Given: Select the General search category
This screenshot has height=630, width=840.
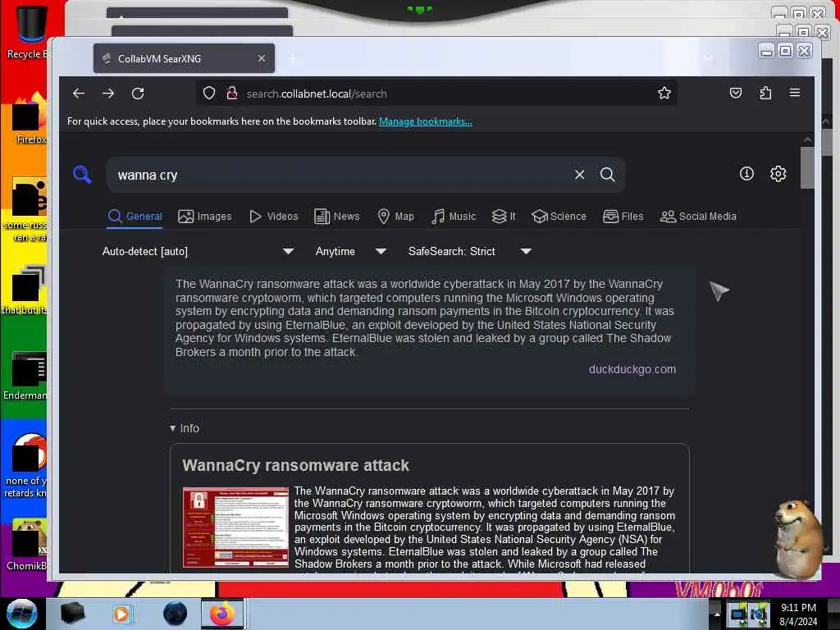Looking at the screenshot, I should pyautogui.click(x=135, y=217).
